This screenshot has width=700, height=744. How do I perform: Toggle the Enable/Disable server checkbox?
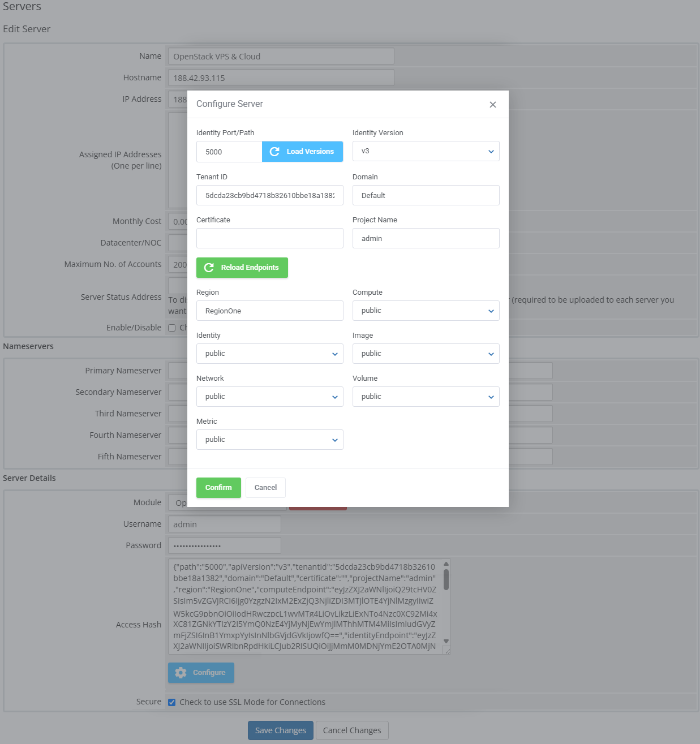point(171,328)
